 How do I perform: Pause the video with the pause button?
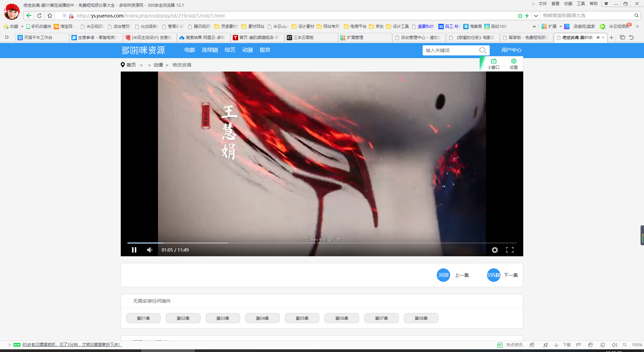pyautogui.click(x=134, y=250)
